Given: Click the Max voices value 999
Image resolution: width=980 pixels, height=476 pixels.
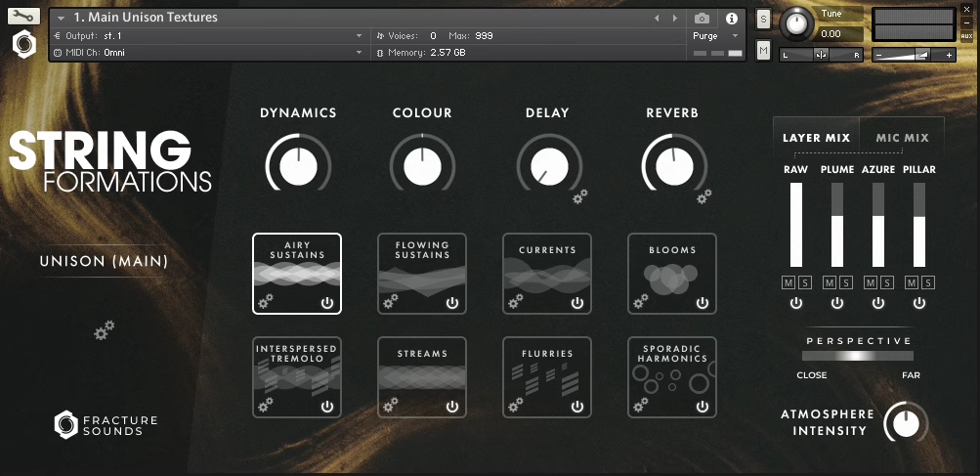Looking at the screenshot, I should pos(484,35).
